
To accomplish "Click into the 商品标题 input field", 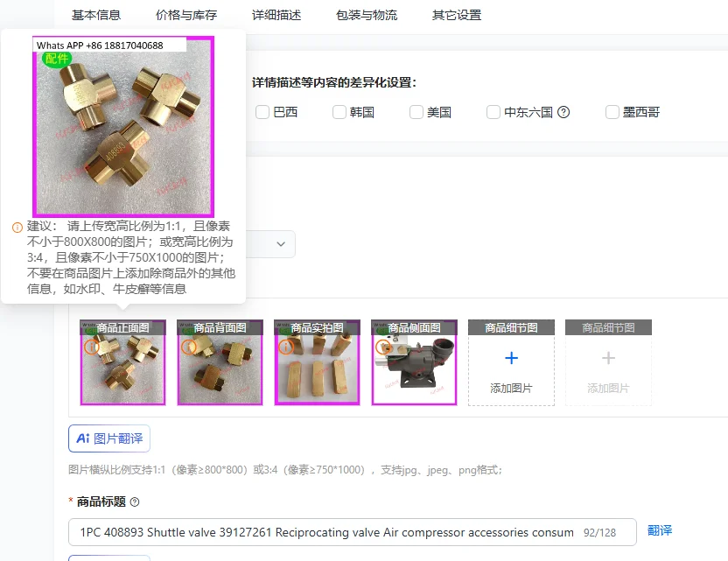I will pos(352,532).
